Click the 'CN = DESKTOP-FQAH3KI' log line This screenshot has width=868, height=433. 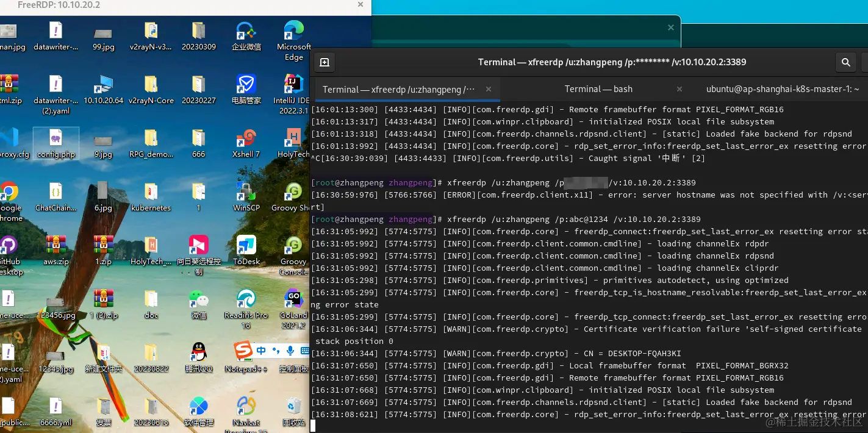[496, 354]
